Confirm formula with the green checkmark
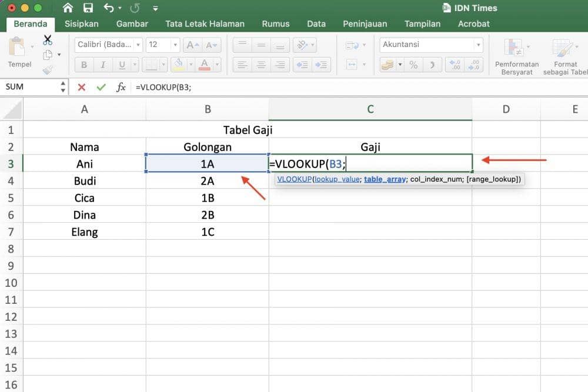588x392 pixels. [101, 86]
